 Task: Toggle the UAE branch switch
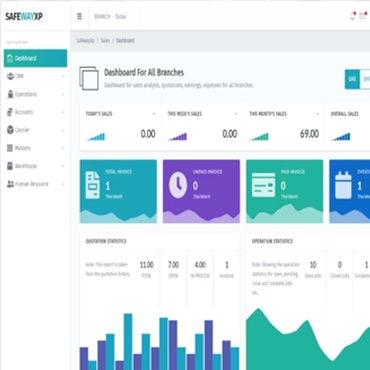352,79
